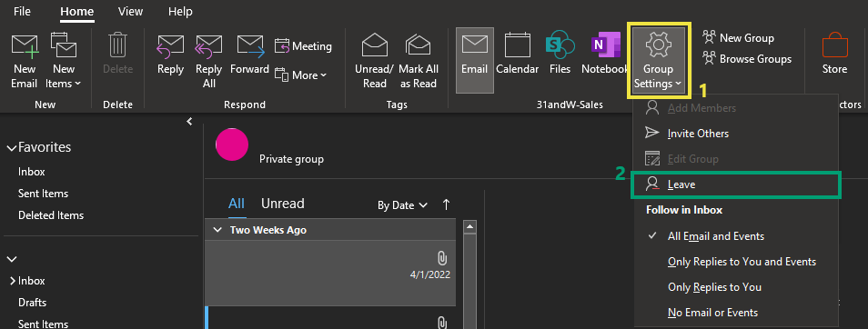Click New Group in the ribbon
868x329 pixels.
click(738, 37)
